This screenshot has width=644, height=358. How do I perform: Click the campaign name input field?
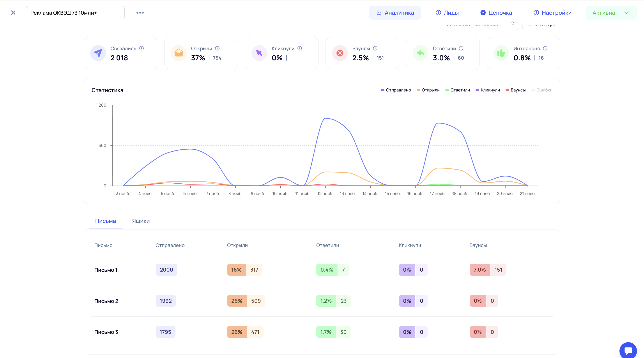point(75,13)
